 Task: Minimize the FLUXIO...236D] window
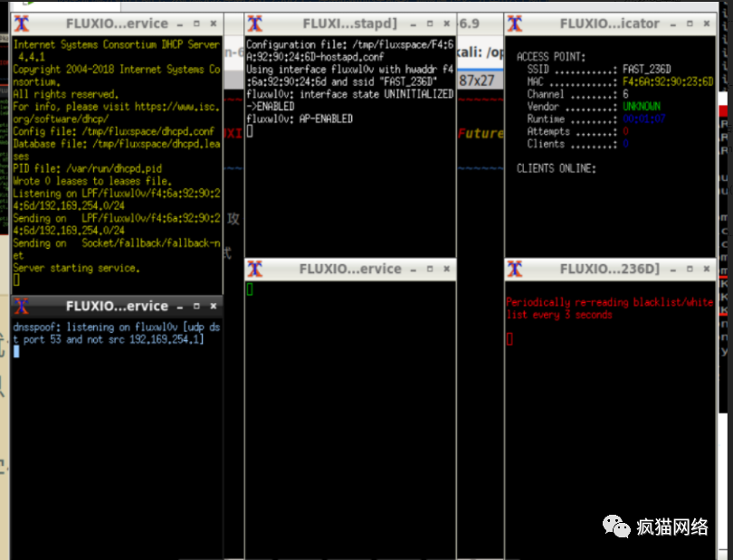pos(673,270)
